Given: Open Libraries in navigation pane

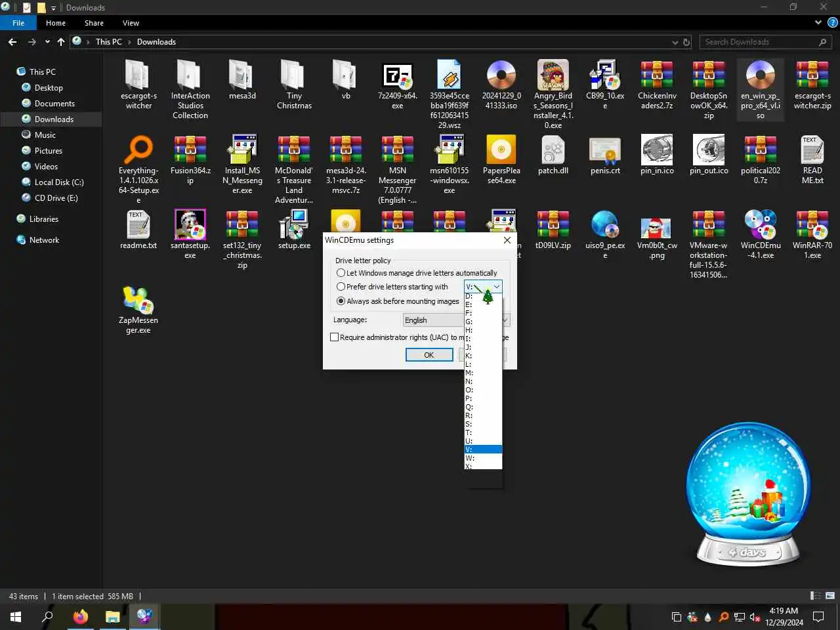Looking at the screenshot, I should 44,219.
